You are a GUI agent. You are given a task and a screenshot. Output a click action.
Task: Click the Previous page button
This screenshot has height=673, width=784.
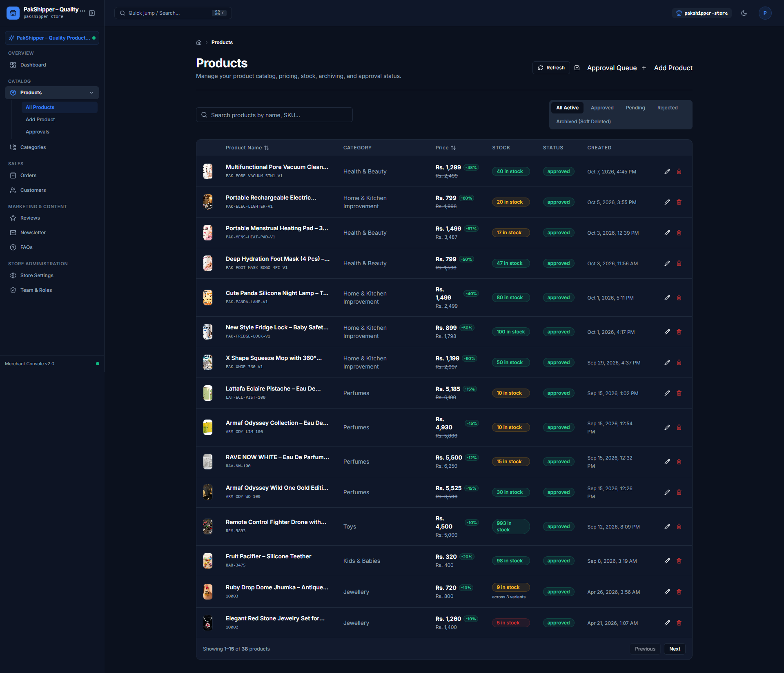(645, 649)
